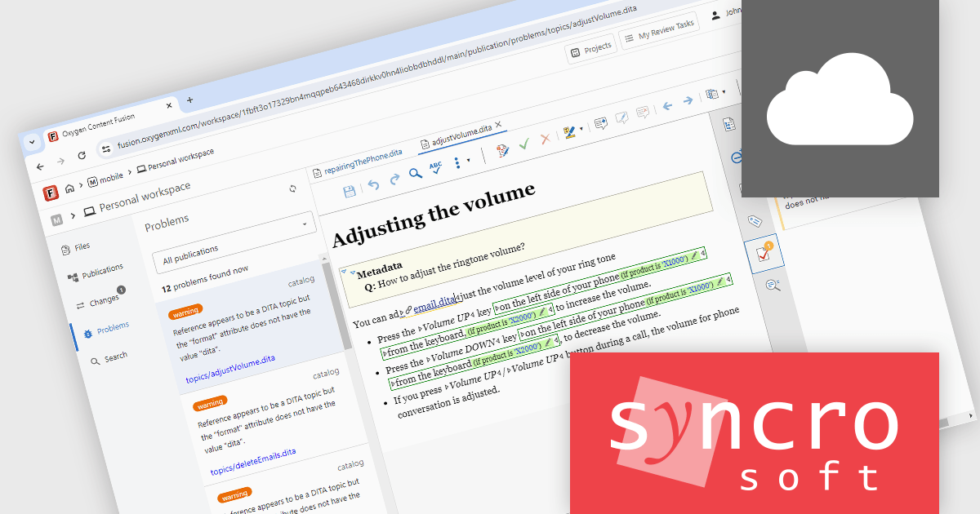Reload the browser page

82,155
